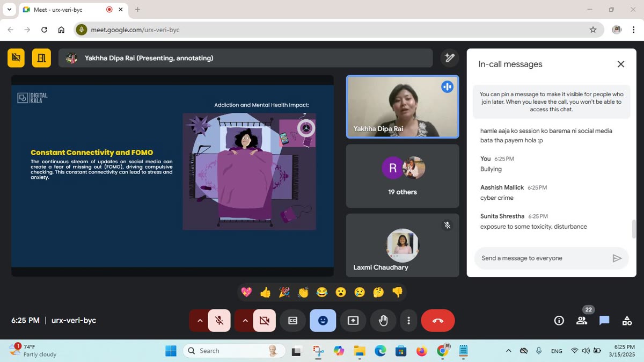The height and width of the screenshot is (362, 644).
Task: Open the share screen option
Action: pyautogui.click(x=353, y=321)
